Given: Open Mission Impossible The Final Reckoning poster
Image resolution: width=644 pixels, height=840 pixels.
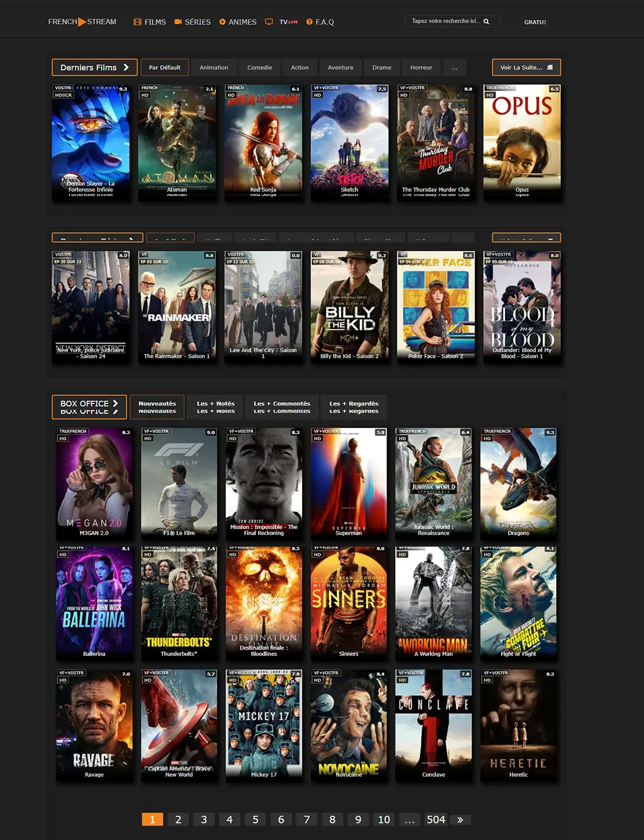Looking at the screenshot, I should point(264,483).
